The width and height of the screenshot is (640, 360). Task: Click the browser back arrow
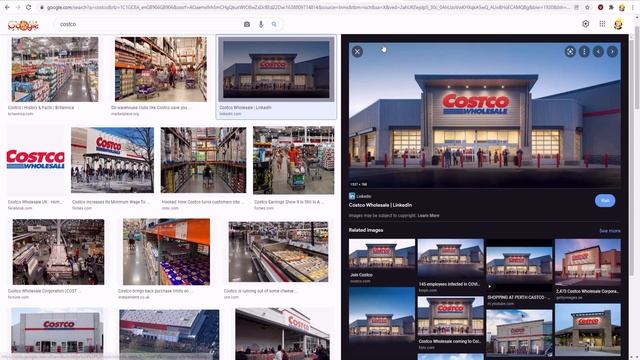7,7
